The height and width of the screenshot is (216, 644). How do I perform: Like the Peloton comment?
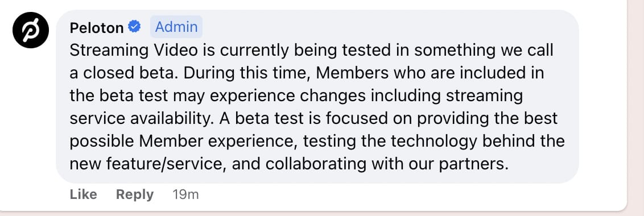click(x=84, y=194)
